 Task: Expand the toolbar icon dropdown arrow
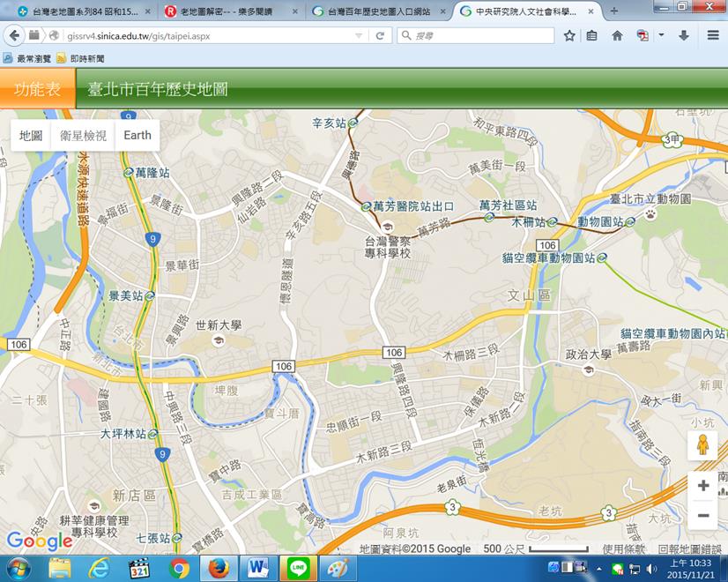[661, 35]
